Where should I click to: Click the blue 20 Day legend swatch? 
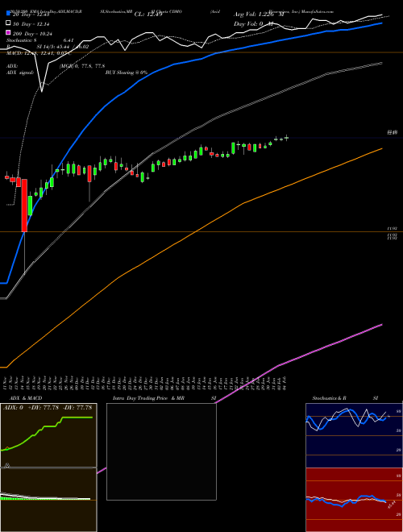[8, 14]
